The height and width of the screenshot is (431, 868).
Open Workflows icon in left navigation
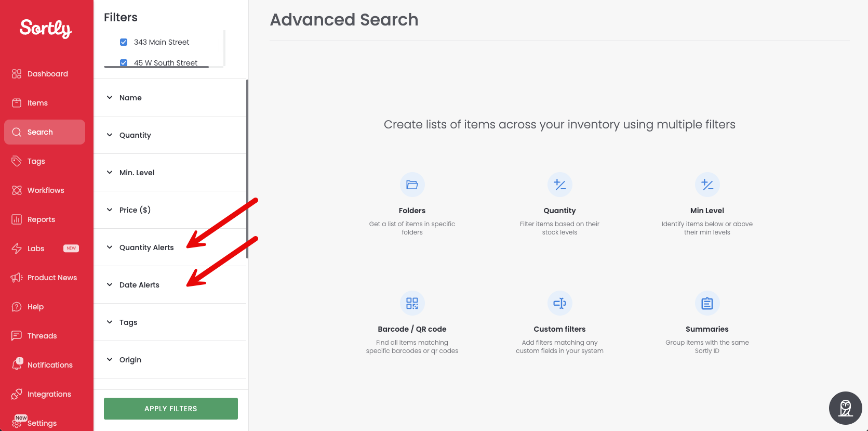coord(17,190)
